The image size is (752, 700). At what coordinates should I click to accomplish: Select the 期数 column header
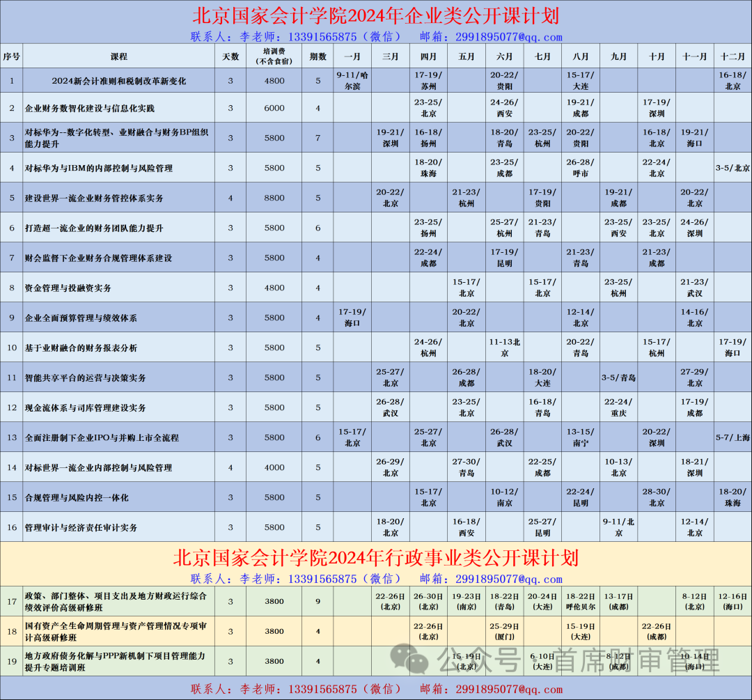pyautogui.click(x=318, y=56)
